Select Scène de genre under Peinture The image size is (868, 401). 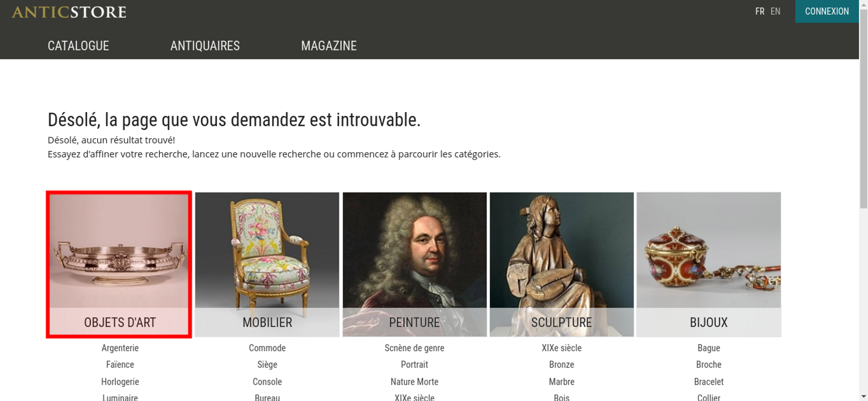pos(414,348)
